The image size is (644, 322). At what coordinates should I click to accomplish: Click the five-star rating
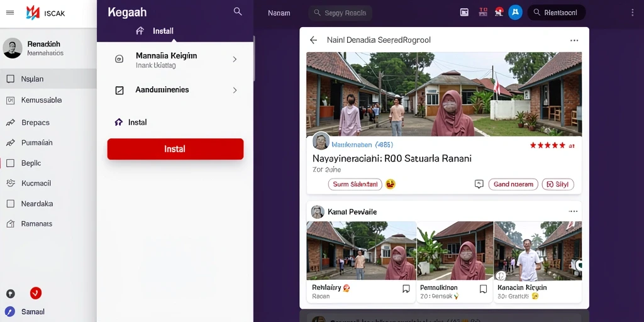point(548,145)
